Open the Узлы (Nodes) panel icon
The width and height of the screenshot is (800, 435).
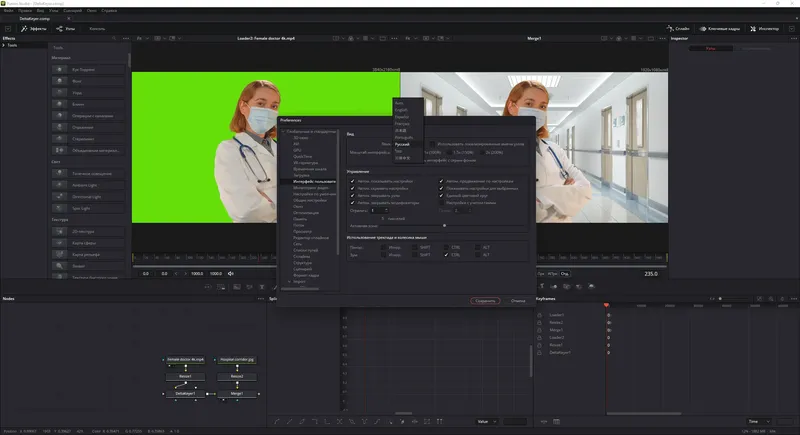(x=59, y=29)
